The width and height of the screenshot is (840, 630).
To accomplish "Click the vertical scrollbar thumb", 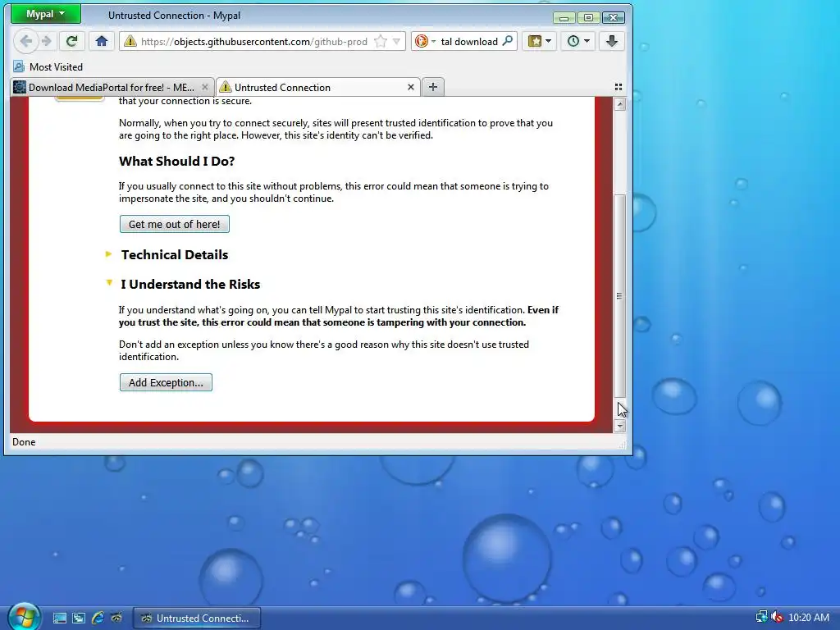I will point(620,296).
